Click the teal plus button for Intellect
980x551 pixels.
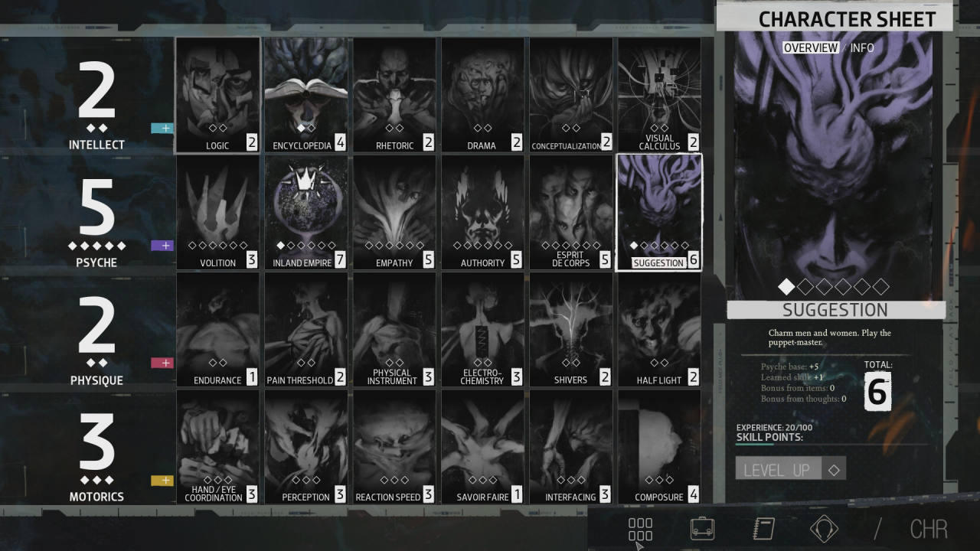[162, 129]
